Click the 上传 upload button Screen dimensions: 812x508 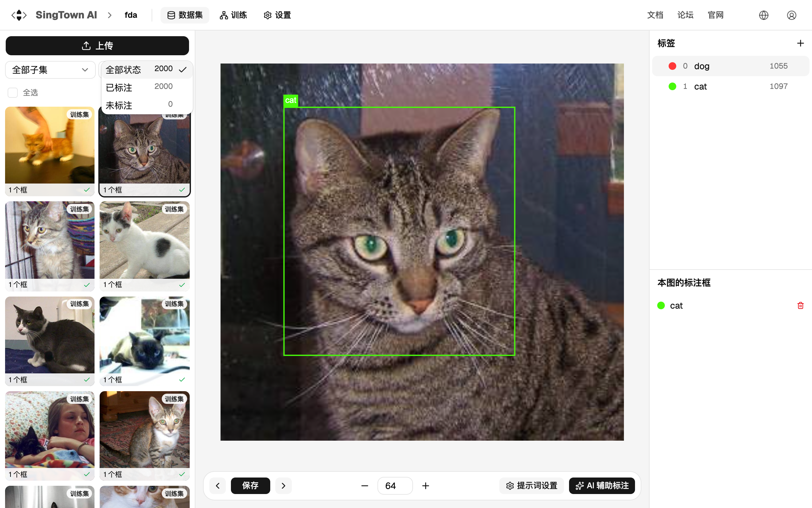tap(97, 46)
